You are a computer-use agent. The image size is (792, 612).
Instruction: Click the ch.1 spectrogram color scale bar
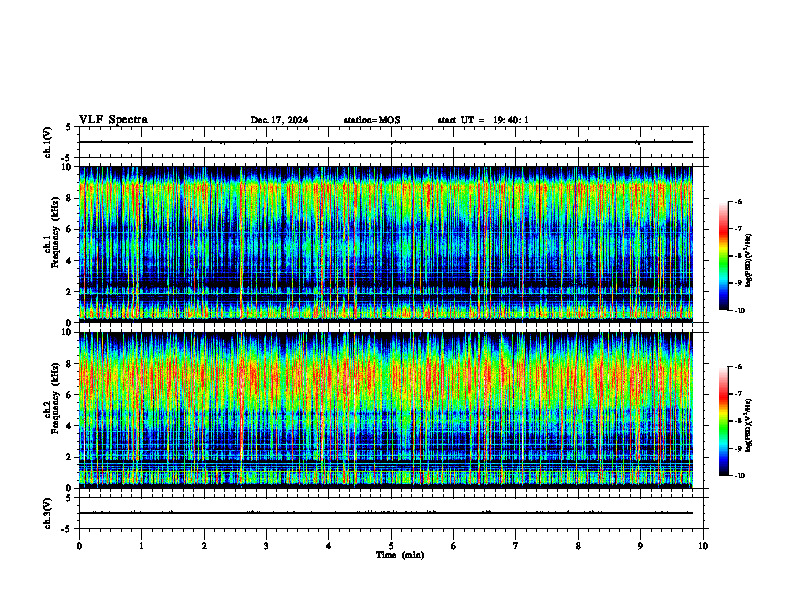724,256
